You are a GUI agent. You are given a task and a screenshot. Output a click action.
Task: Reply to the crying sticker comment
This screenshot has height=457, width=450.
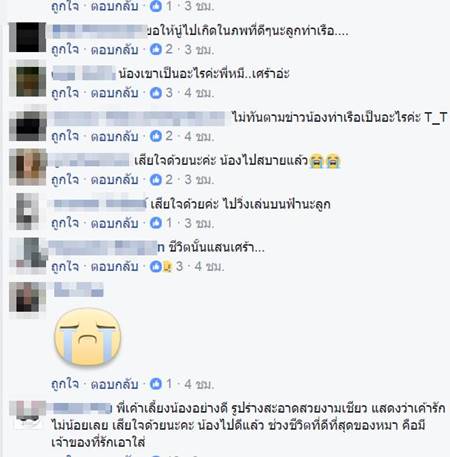click(114, 384)
